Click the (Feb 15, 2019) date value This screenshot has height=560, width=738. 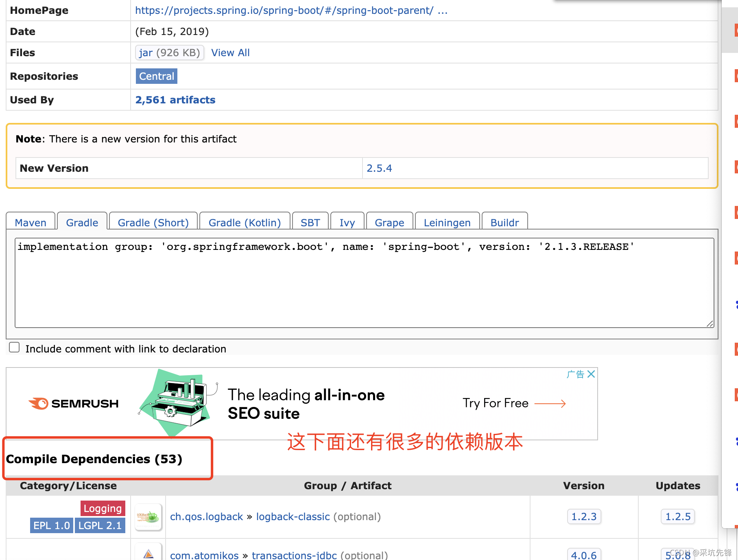pos(172,31)
